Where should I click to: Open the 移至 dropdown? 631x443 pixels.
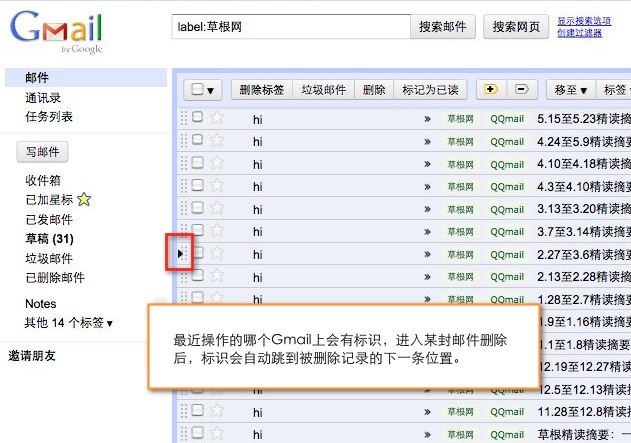(571, 89)
